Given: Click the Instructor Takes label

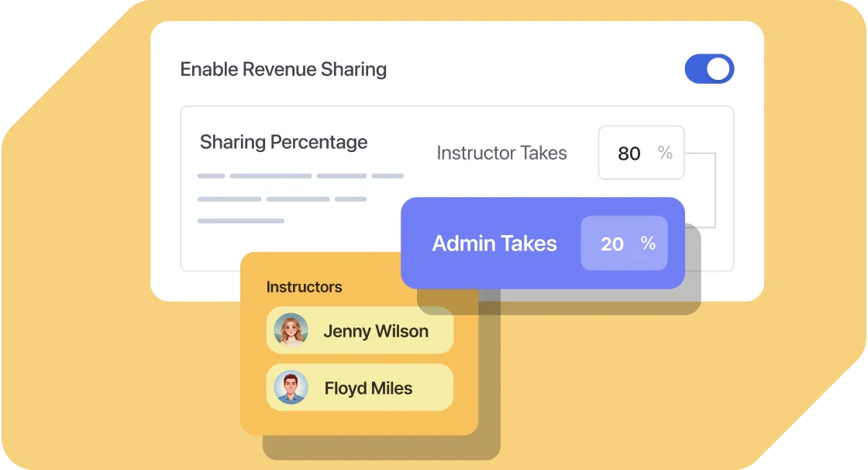Looking at the screenshot, I should (501, 153).
